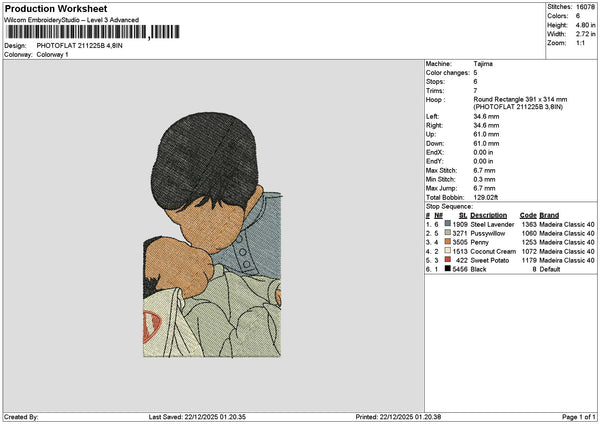The image size is (600, 424).
Task: Click thread code 1363
Action: [x=529, y=224]
